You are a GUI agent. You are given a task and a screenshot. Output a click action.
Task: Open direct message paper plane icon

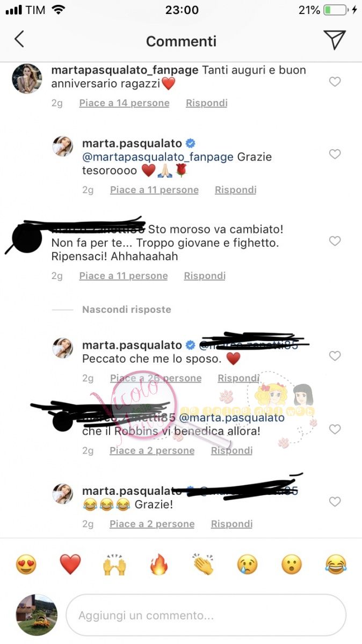[x=334, y=40]
